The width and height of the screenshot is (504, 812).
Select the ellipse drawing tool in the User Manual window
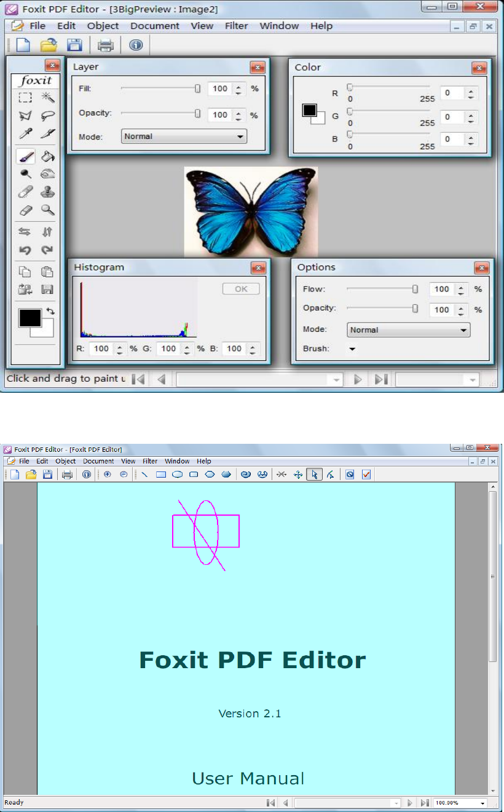(x=177, y=474)
